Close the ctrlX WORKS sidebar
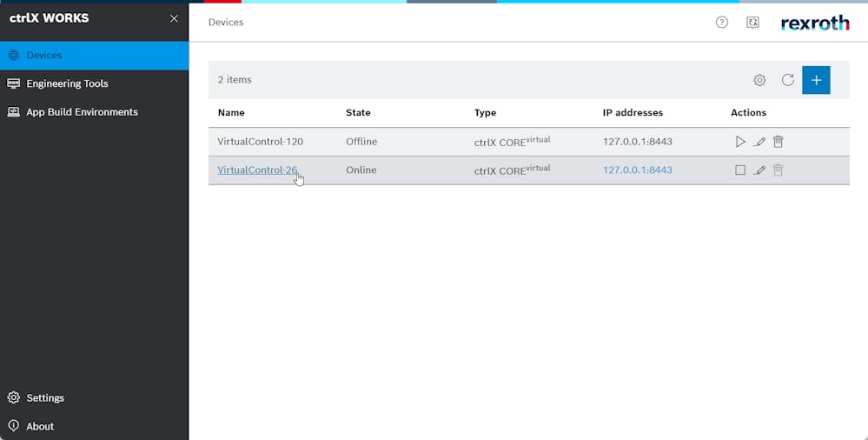 point(174,18)
